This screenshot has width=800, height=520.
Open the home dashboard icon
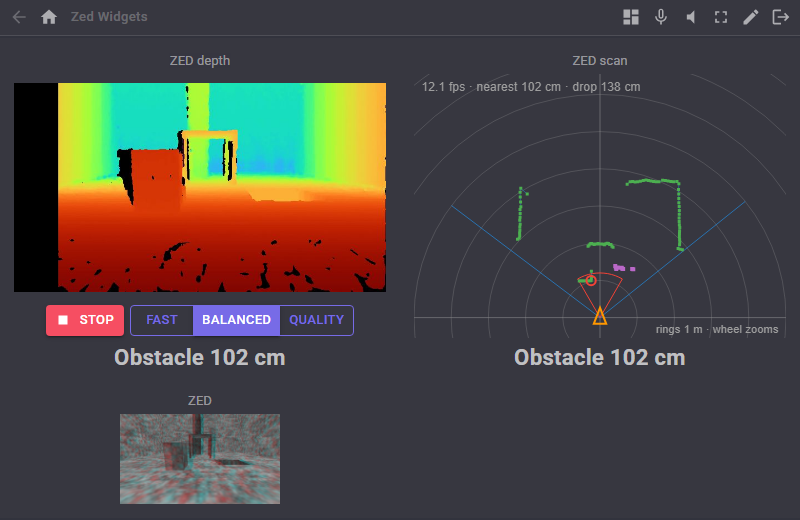[49, 17]
